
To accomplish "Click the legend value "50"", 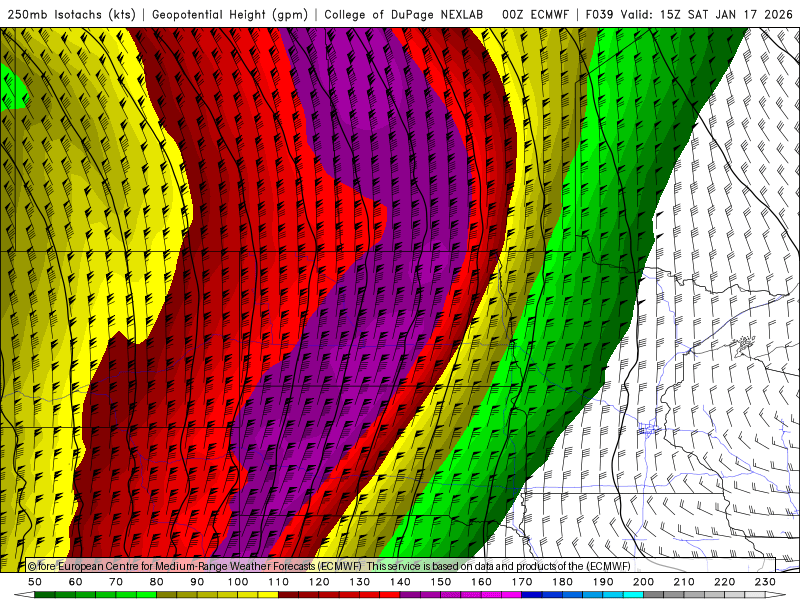I will point(35,582).
